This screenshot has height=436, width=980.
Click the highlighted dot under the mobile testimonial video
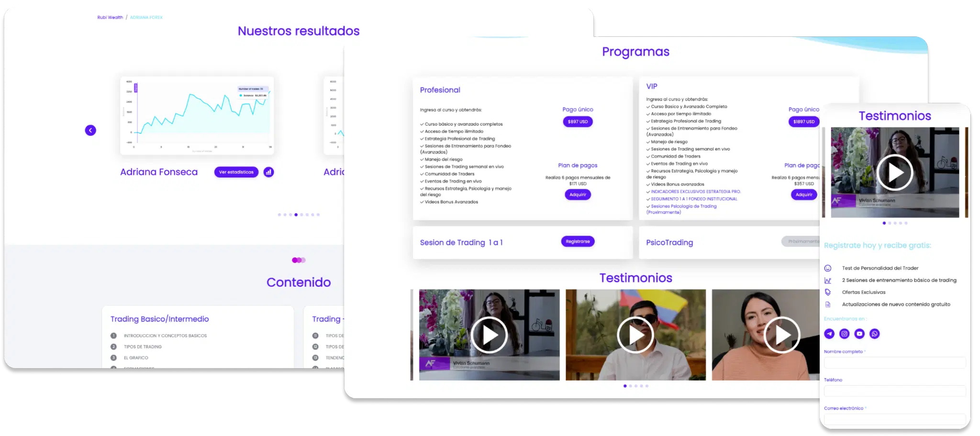point(884,223)
